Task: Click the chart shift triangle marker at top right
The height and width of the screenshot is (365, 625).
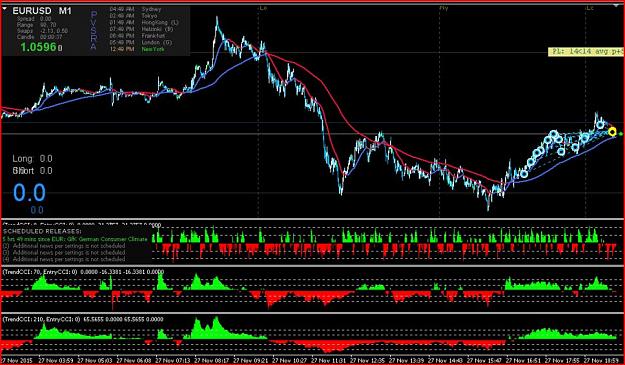Action: tap(617, 6)
